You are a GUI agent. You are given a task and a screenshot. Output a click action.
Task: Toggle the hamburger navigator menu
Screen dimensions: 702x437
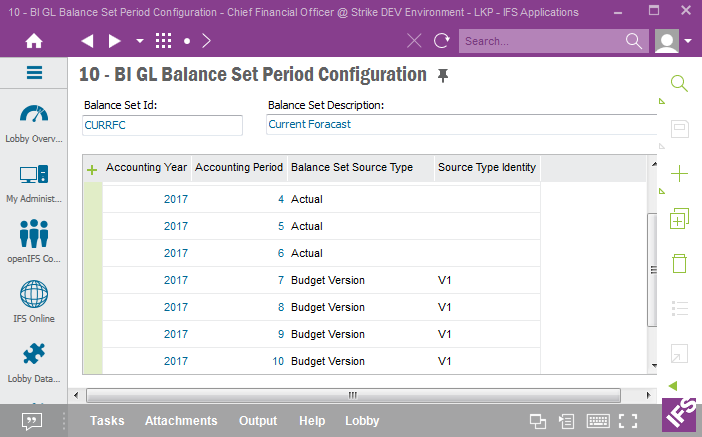pyautogui.click(x=34, y=73)
